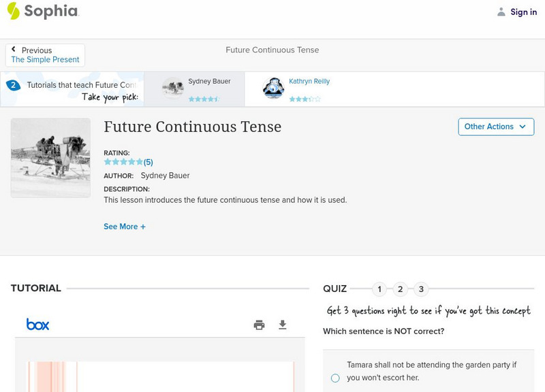Click the Box logo
Image resolution: width=545 pixels, height=392 pixels.
pyautogui.click(x=38, y=325)
